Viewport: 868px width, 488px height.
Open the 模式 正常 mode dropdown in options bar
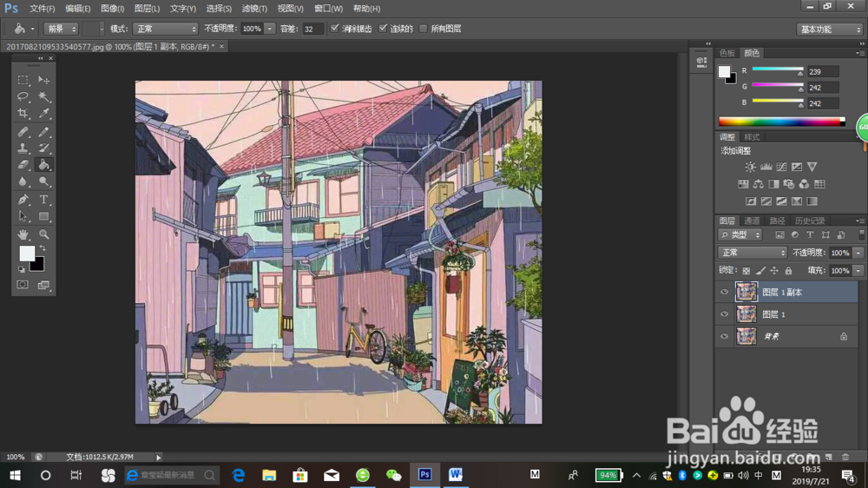point(166,29)
